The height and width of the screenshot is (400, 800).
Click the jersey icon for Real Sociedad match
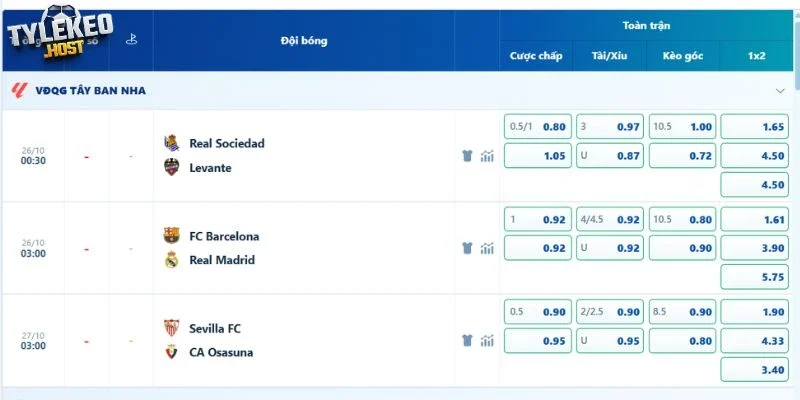[x=467, y=156]
